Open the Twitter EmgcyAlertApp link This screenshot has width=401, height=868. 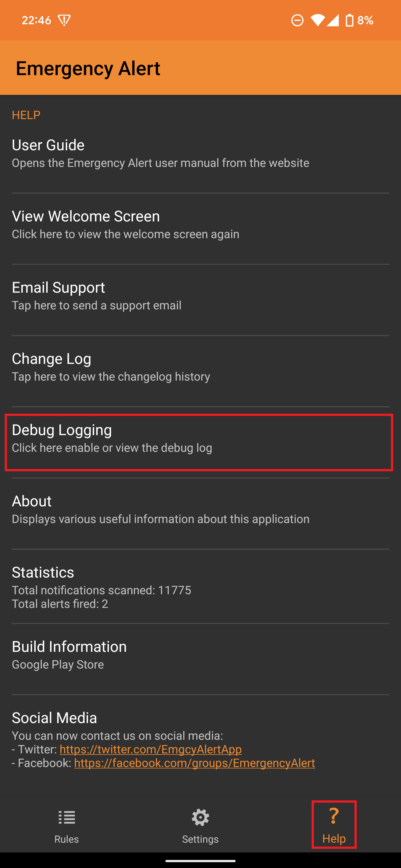(x=151, y=749)
